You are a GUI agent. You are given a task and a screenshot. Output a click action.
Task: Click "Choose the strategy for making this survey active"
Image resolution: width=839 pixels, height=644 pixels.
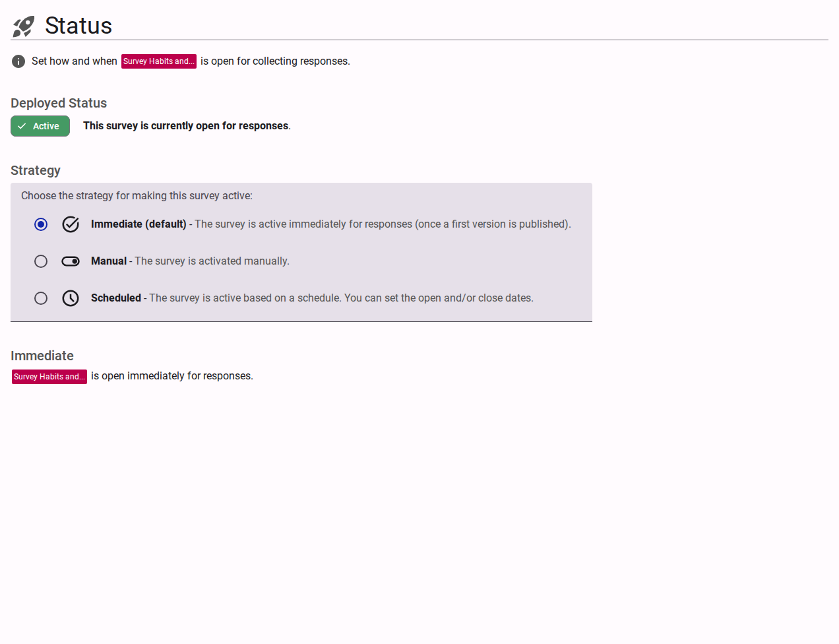pos(137,196)
